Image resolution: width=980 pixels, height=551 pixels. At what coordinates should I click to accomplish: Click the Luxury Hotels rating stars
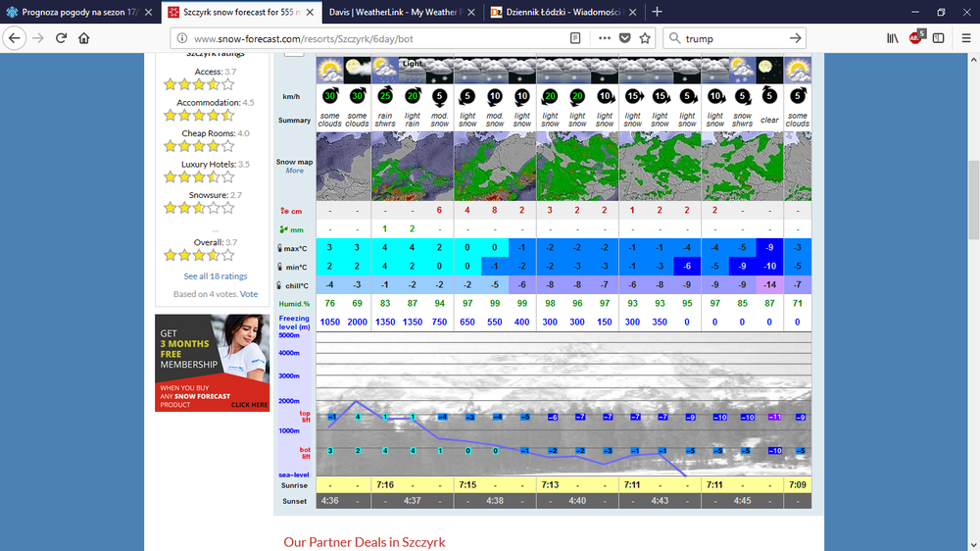199,177
